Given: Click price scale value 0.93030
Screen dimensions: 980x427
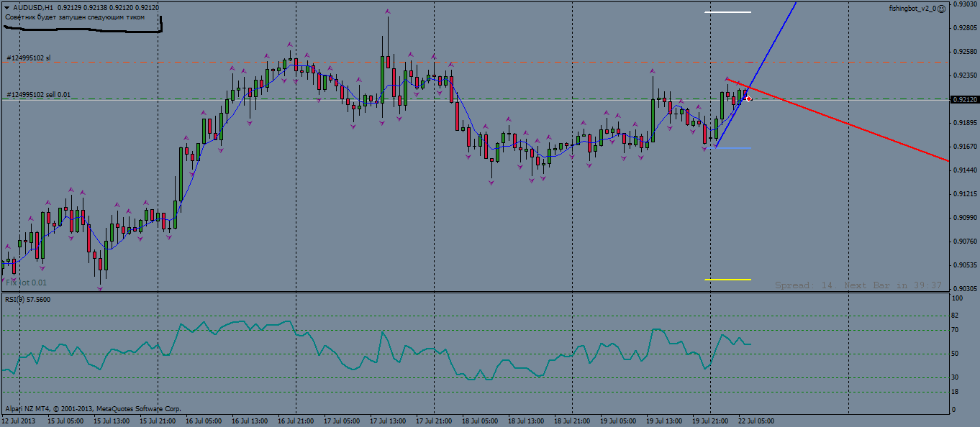Looking at the screenshot, I should (x=965, y=4).
